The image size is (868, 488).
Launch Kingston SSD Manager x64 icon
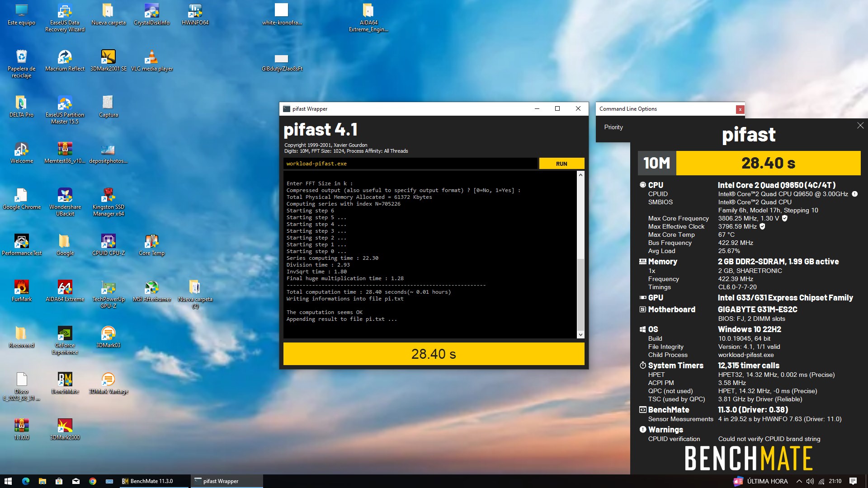tap(108, 202)
